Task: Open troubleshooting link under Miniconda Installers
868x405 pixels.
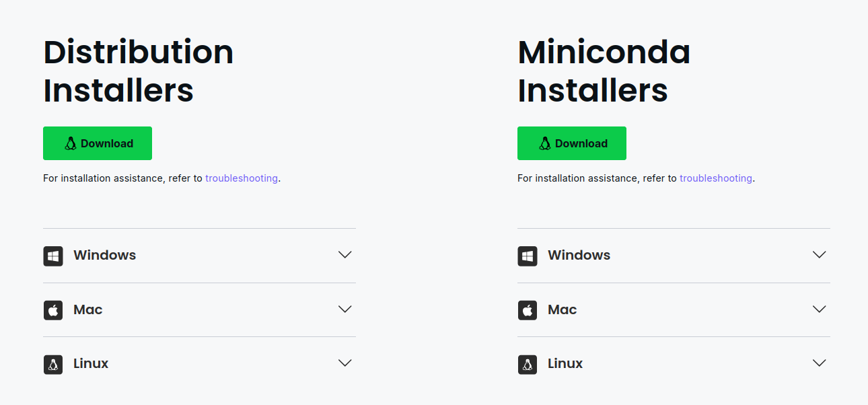Action: point(716,178)
